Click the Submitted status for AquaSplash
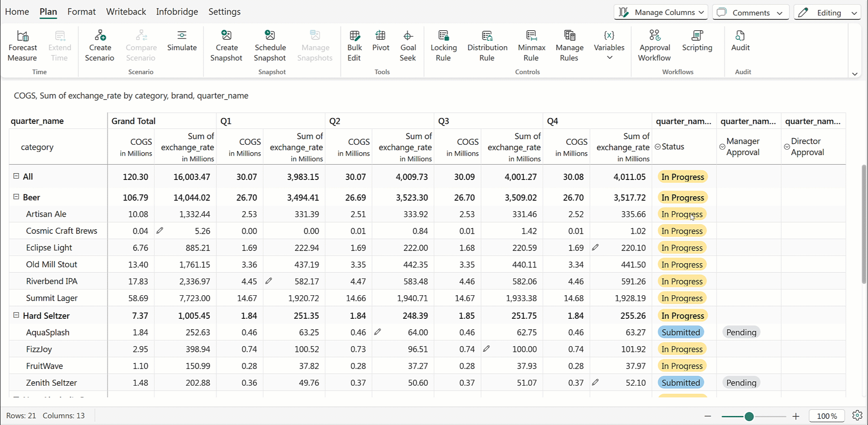The height and width of the screenshot is (425, 868). point(680,332)
